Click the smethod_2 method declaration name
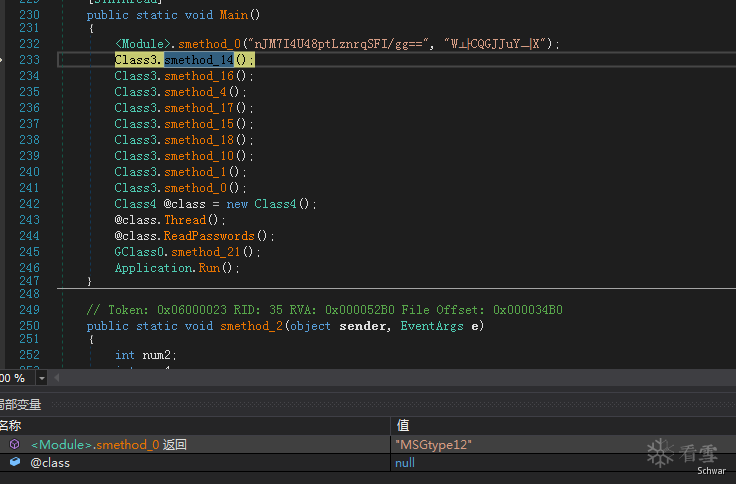Image resolution: width=736 pixels, height=484 pixels. click(x=246, y=326)
